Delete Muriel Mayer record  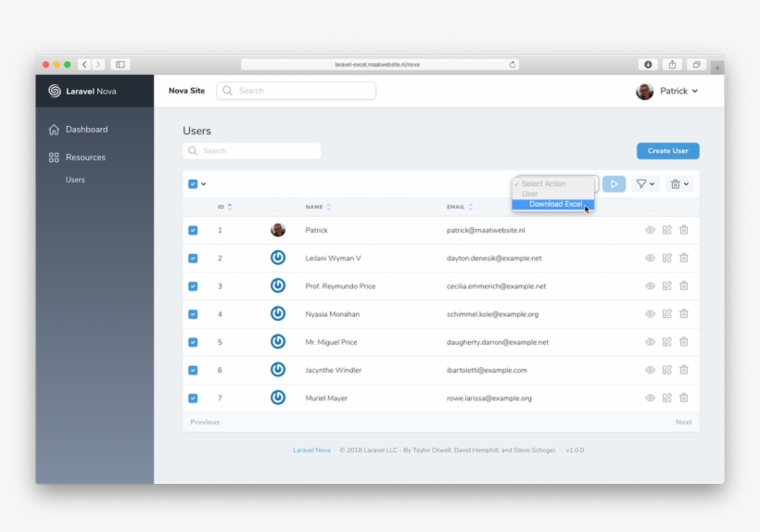[683, 398]
